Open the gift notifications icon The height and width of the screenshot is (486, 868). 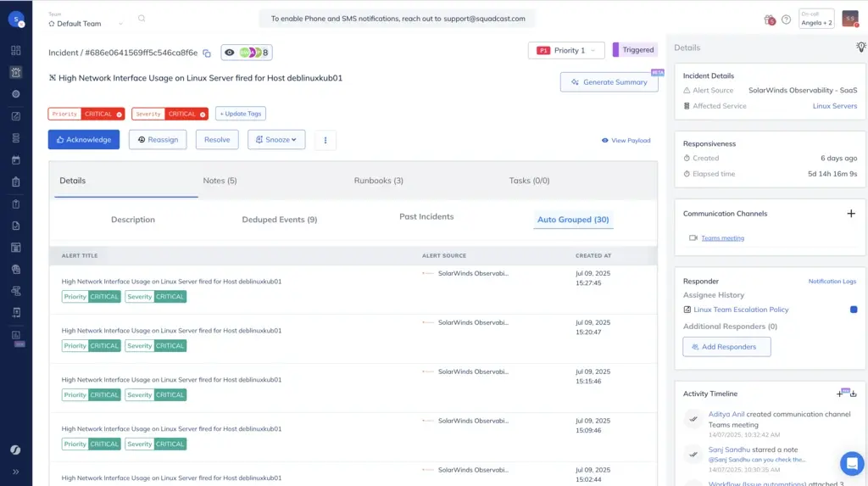point(769,20)
